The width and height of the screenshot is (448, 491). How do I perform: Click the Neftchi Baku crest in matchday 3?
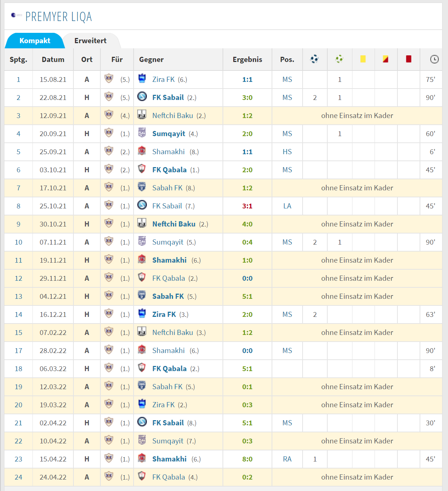tap(142, 114)
